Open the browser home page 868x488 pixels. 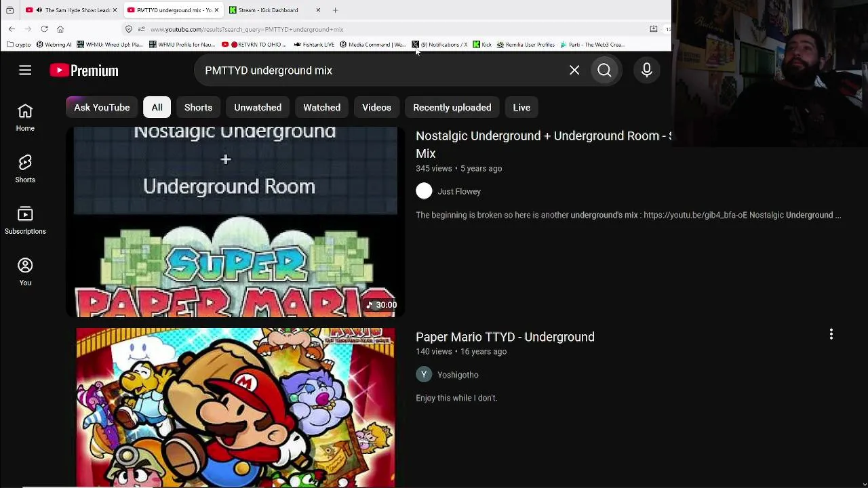60,29
